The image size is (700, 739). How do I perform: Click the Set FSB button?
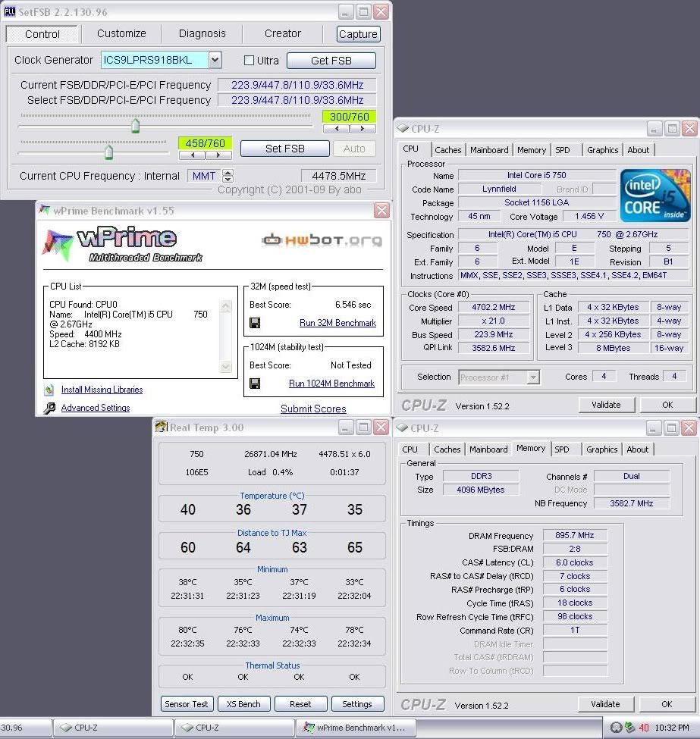pos(285,149)
